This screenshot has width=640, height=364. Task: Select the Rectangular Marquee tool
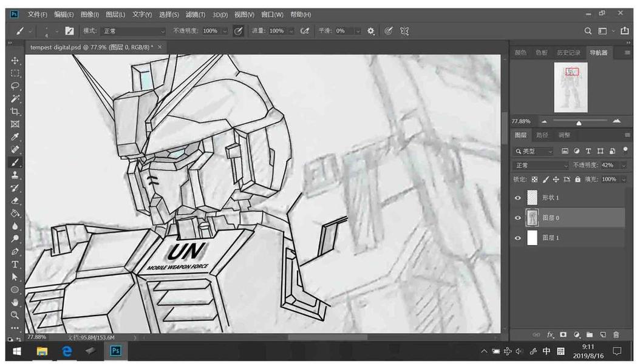(x=15, y=73)
